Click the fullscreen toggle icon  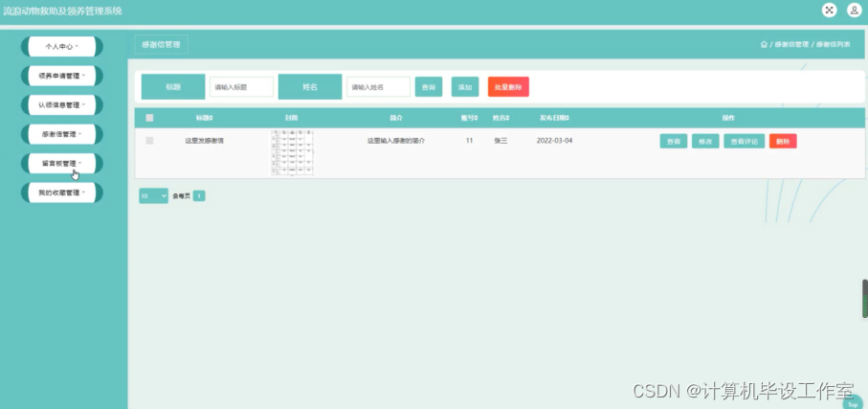830,10
